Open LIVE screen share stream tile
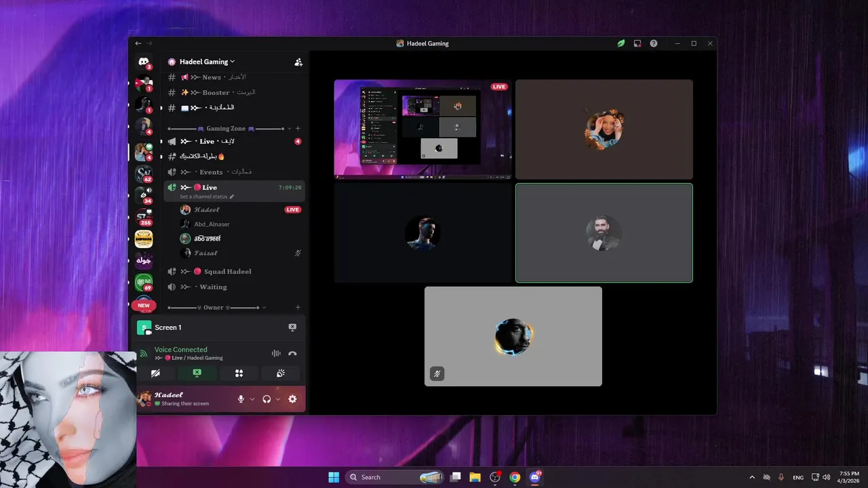 tap(422, 129)
